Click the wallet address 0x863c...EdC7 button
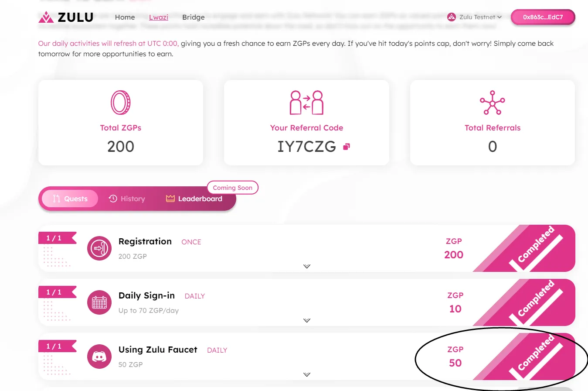The image size is (588, 391). pos(543,17)
